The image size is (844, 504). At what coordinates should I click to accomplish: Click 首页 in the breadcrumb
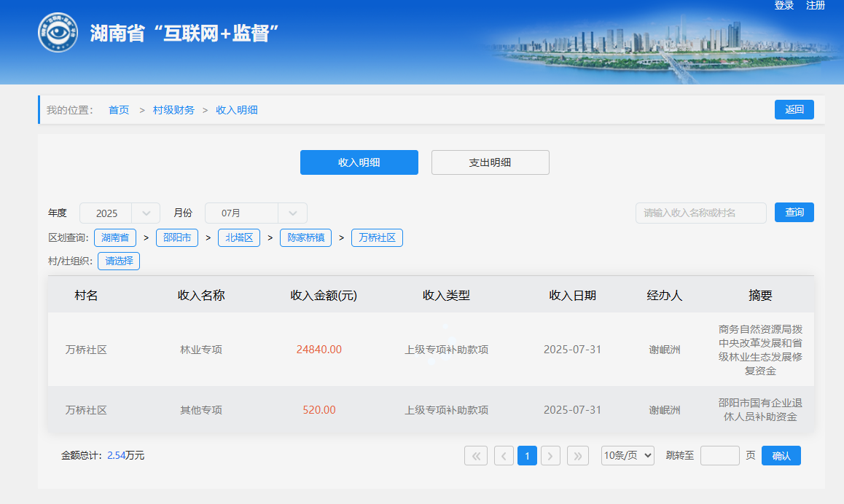119,110
